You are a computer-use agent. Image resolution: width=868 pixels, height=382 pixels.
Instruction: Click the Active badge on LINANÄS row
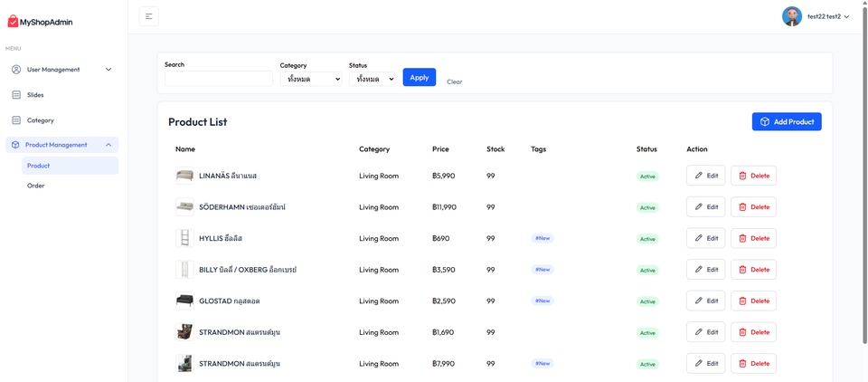tap(647, 177)
